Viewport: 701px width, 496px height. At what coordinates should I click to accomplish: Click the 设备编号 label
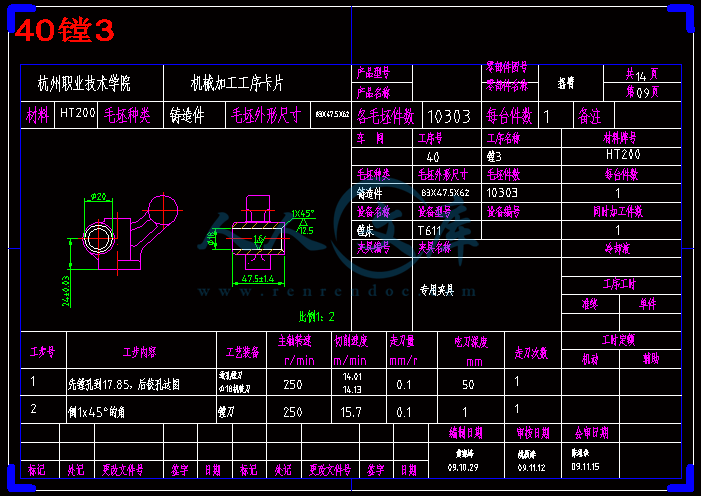[503, 212]
